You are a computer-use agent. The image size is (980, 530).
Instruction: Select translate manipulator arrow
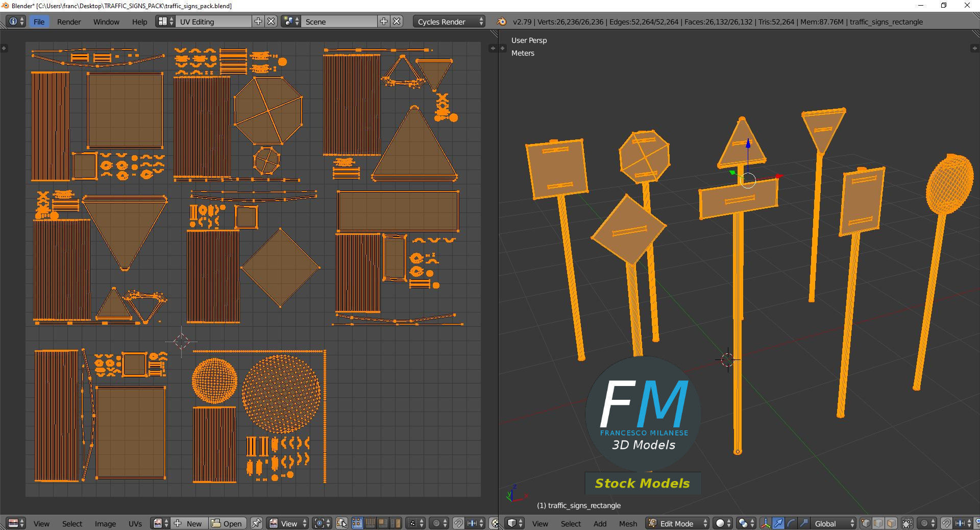click(778, 523)
